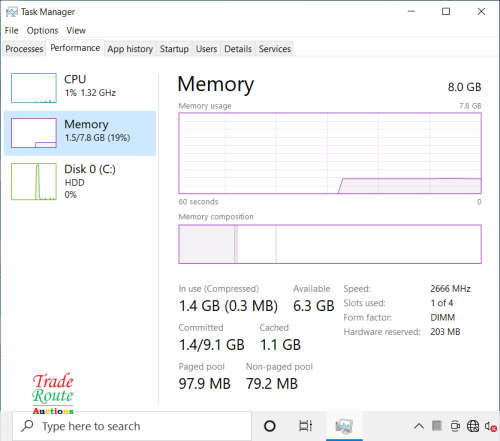Go to the Services tab
500x441 pixels.
275,49
